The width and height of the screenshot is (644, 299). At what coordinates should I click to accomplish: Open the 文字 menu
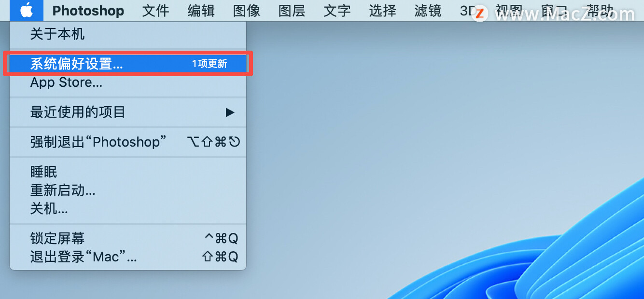pos(337,11)
